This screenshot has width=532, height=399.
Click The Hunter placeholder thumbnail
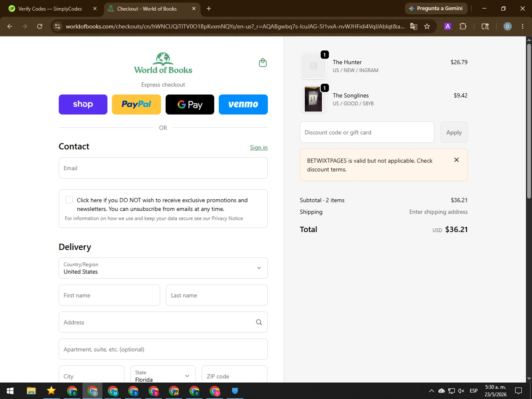(x=314, y=66)
